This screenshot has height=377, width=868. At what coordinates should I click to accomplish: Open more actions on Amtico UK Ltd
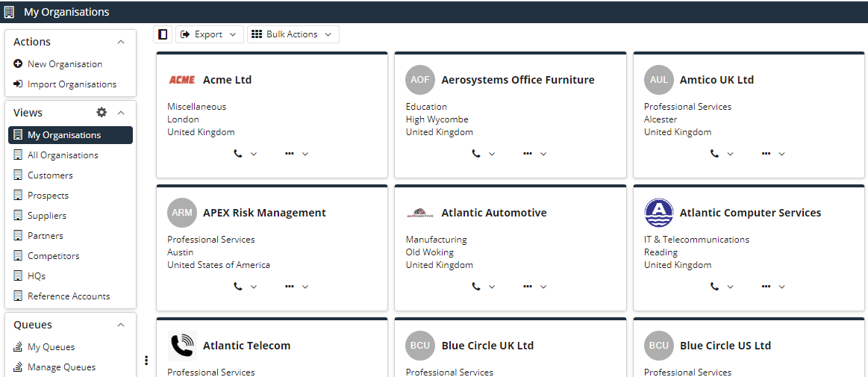[x=766, y=153]
